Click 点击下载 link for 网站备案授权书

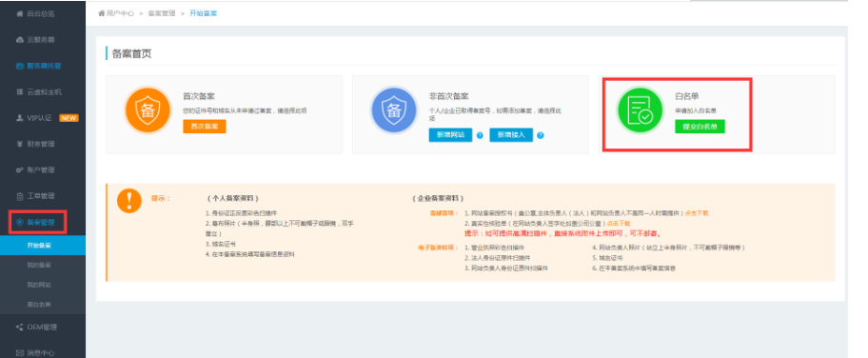697,213
